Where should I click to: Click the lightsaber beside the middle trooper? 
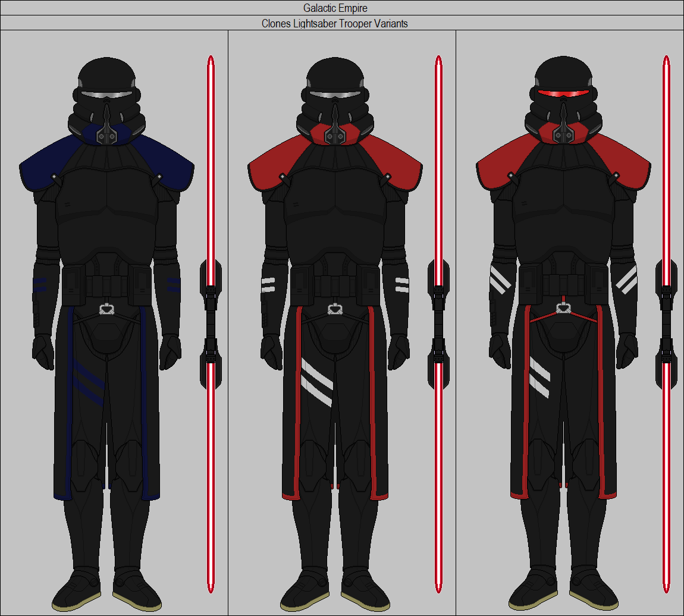click(438, 324)
